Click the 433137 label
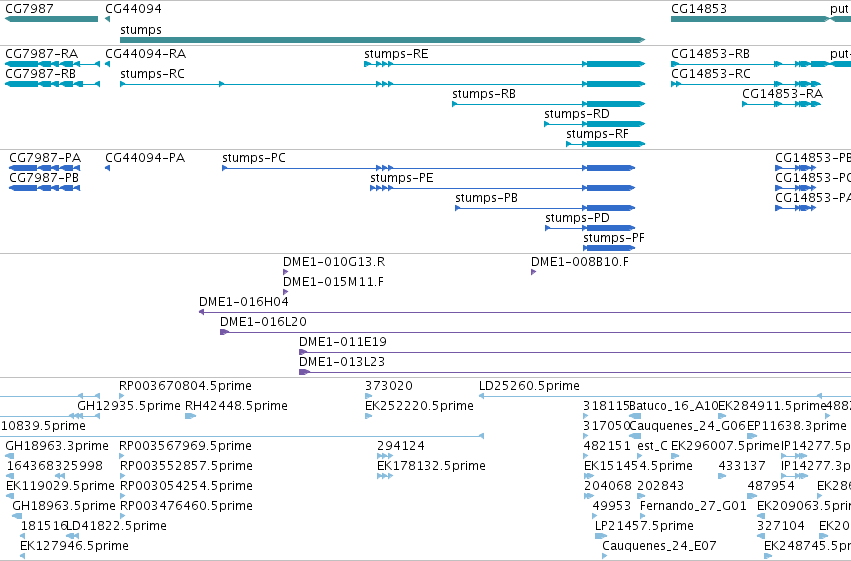The image size is (851, 561). click(741, 466)
